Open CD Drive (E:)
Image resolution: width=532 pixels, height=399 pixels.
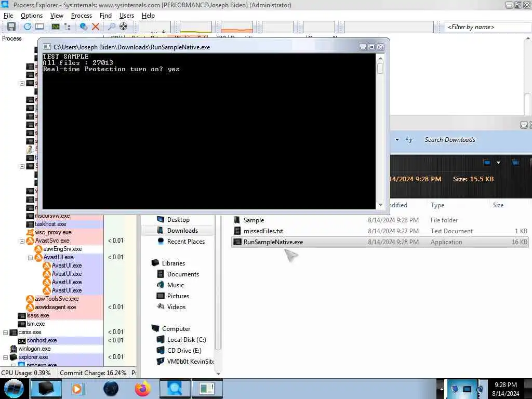184,350
